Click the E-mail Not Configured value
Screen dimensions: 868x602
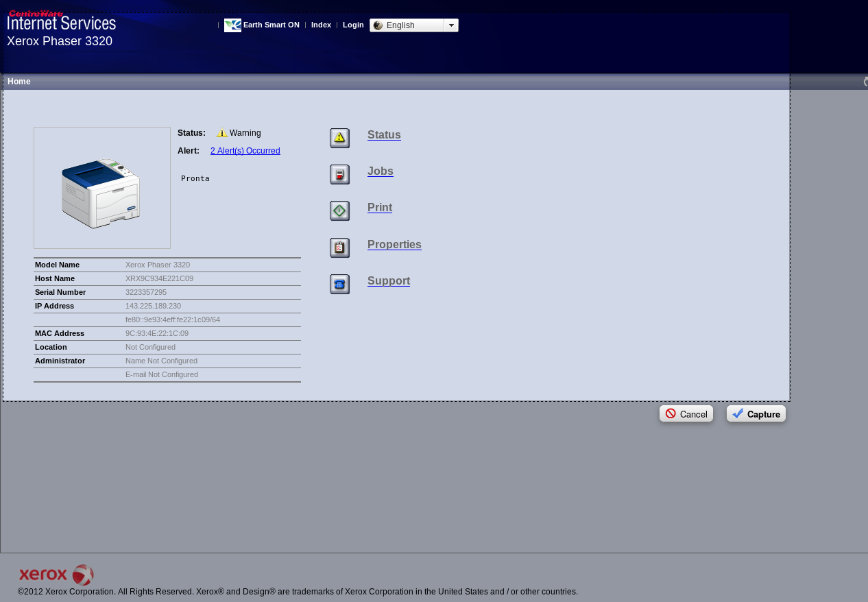pos(162,374)
